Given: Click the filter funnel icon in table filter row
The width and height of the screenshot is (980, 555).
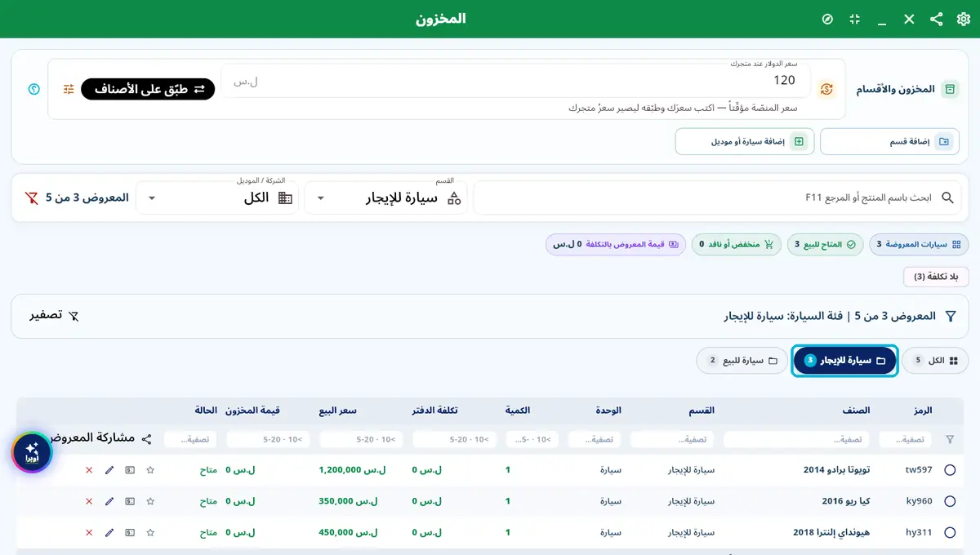Looking at the screenshot, I should 949,439.
